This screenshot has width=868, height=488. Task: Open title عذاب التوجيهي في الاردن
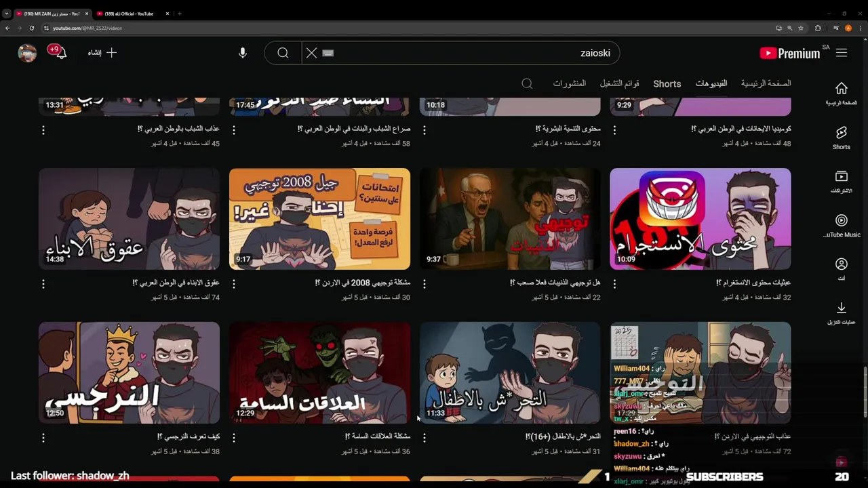point(753,436)
